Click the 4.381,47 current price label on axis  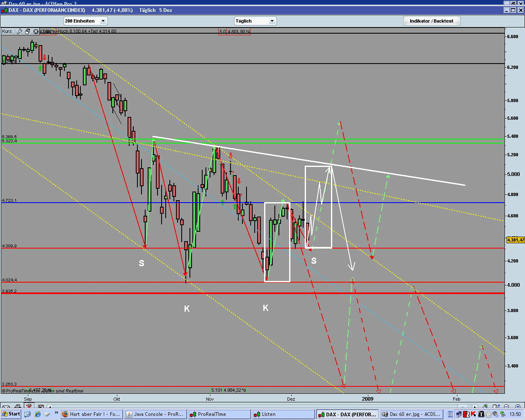point(516,240)
